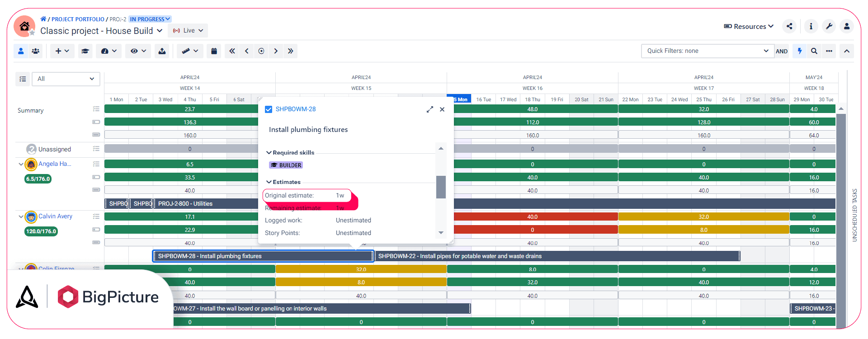
Task: Toggle the lightning quick filter button
Action: 800,51
